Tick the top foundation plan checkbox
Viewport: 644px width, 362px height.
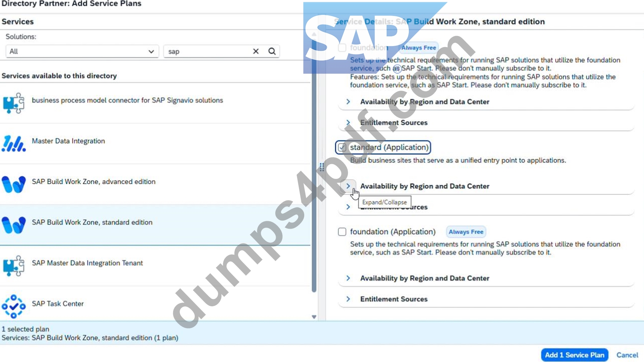tap(342, 48)
